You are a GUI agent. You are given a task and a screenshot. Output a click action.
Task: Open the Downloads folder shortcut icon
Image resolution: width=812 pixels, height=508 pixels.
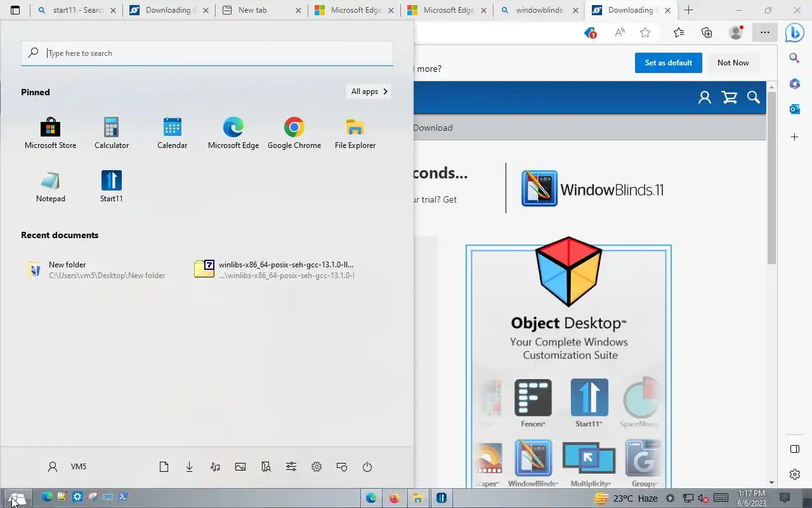click(189, 467)
